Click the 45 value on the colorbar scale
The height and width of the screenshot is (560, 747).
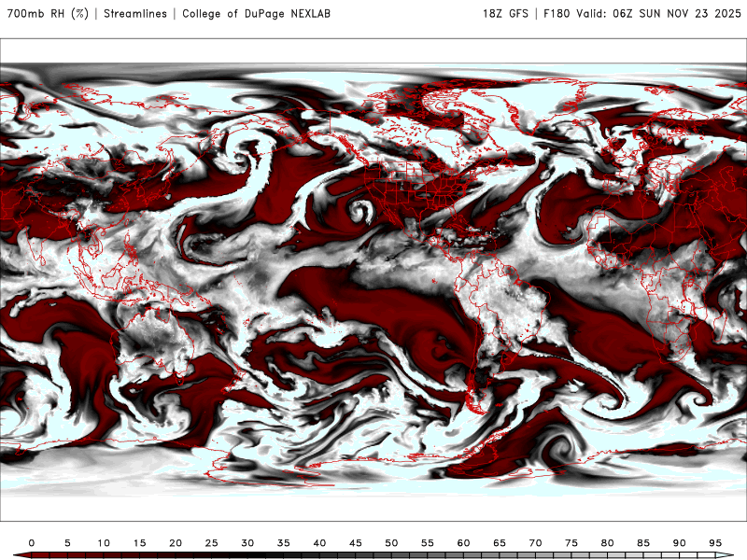(x=356, y=543)
